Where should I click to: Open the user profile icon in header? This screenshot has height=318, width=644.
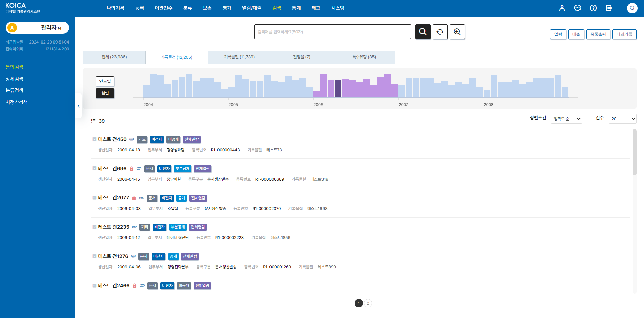coord(562,8)
